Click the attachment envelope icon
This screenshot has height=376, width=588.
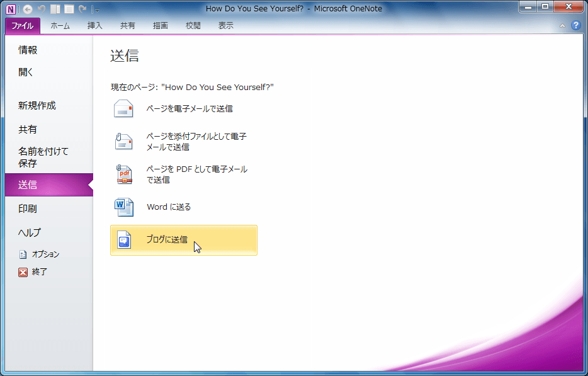point(123,142)
